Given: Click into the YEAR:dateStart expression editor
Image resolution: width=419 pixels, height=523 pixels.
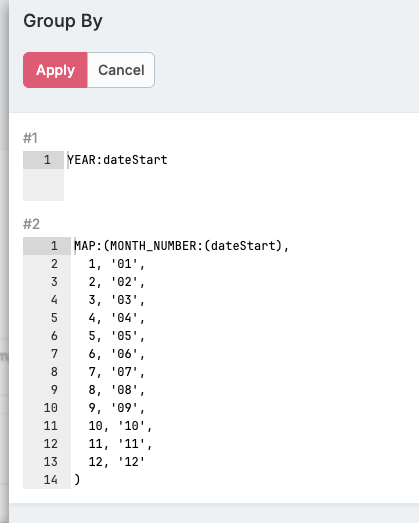Looking at the screenshot, I should [x=117, y=160].
